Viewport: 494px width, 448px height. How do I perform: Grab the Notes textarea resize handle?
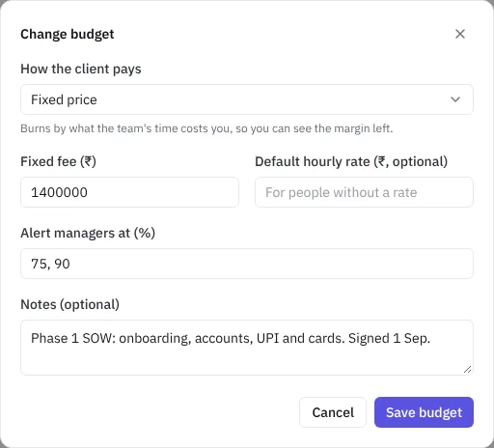click(x=468, y=370)
